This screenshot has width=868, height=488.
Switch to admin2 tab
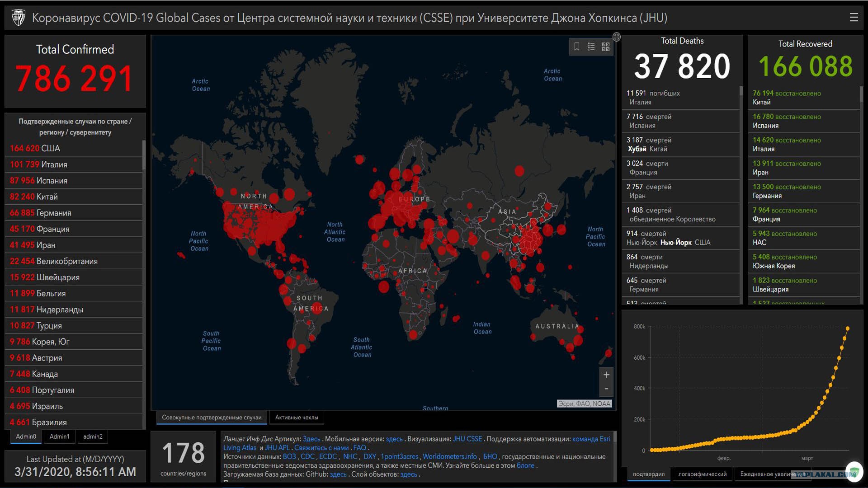click(93, 436)
